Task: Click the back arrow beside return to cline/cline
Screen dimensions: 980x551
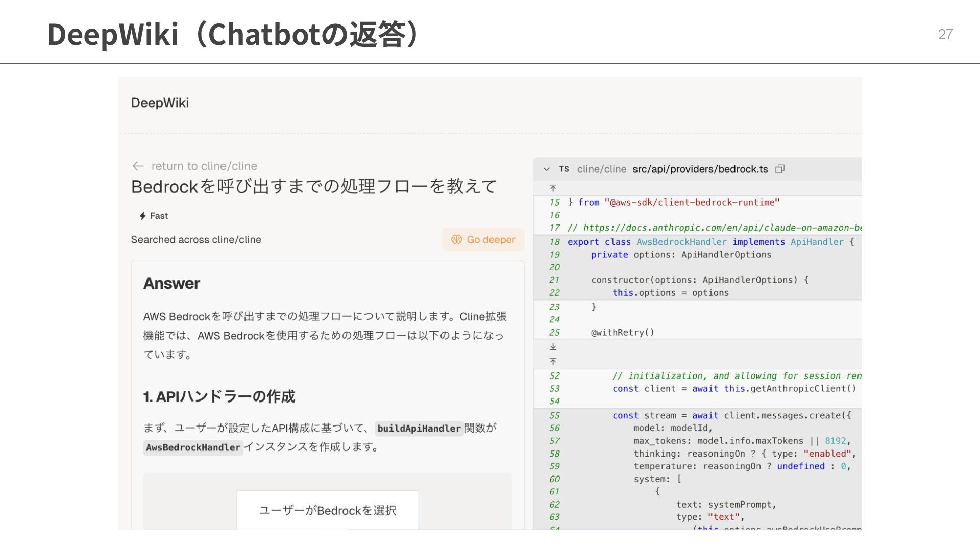Action: click(x=138, y=166)
